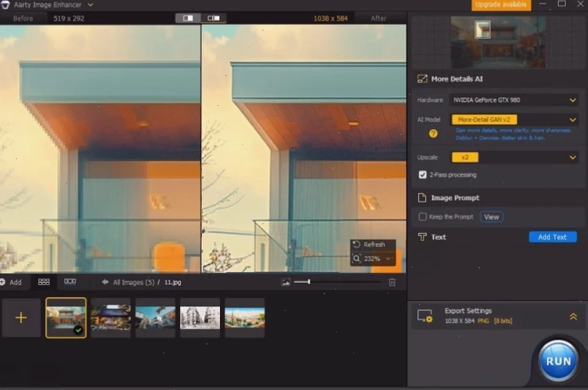Uncheck the 2-Pass processing checkbox

[422, 175]
